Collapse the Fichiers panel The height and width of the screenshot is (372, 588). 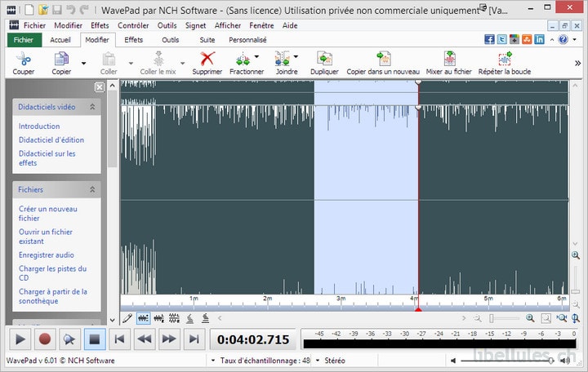point(92,189)
